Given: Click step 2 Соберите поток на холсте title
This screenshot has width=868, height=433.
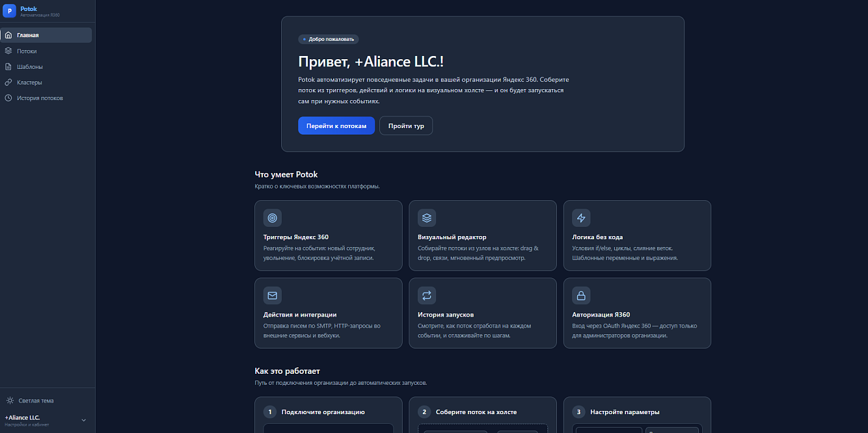Looking at the screenshot, I should 476,412.
